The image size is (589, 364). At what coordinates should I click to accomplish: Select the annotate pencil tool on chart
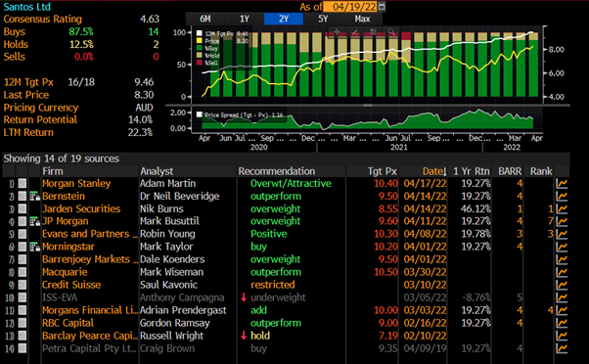[x=355, y=32]
